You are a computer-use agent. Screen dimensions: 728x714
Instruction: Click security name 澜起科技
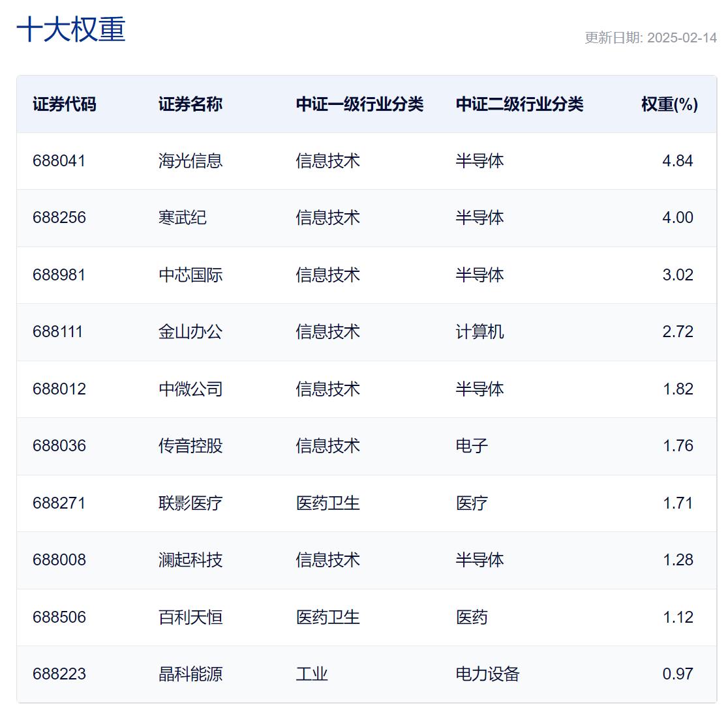[190, 560]
